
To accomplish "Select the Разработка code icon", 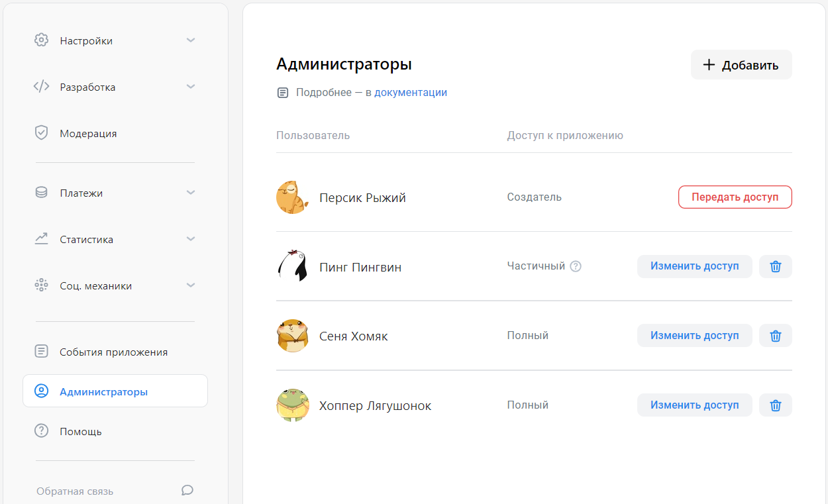I will click(41, 86).
